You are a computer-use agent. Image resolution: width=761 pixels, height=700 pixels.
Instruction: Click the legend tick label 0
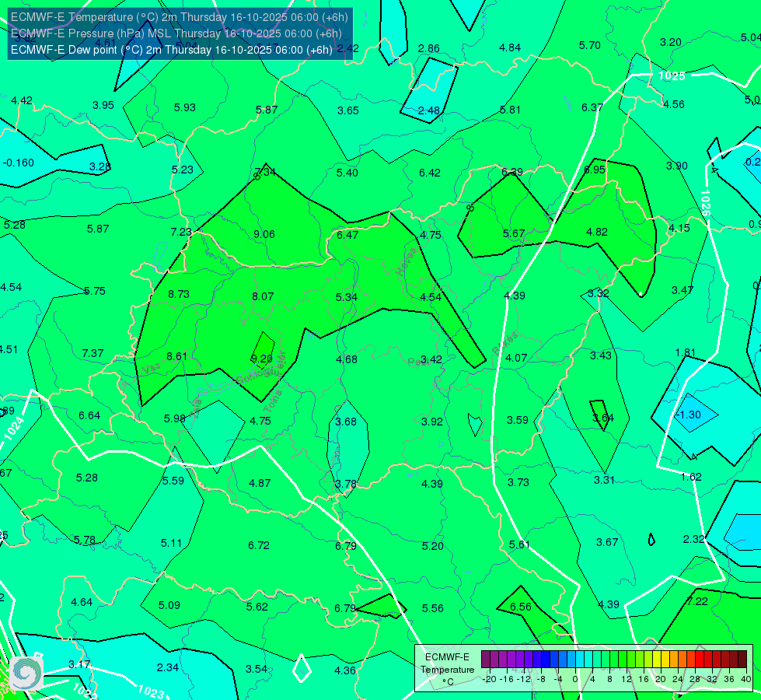(575, 679)
